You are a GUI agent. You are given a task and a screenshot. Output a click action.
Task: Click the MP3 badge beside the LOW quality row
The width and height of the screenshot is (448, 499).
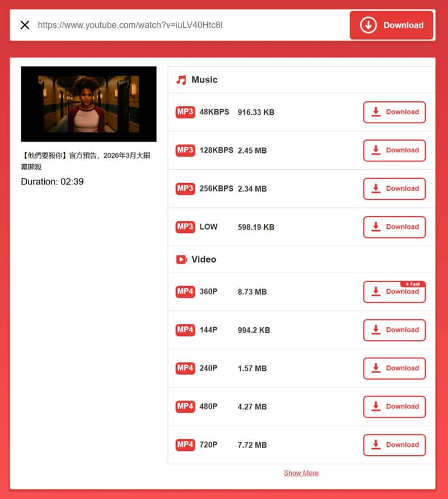point(185,227)
